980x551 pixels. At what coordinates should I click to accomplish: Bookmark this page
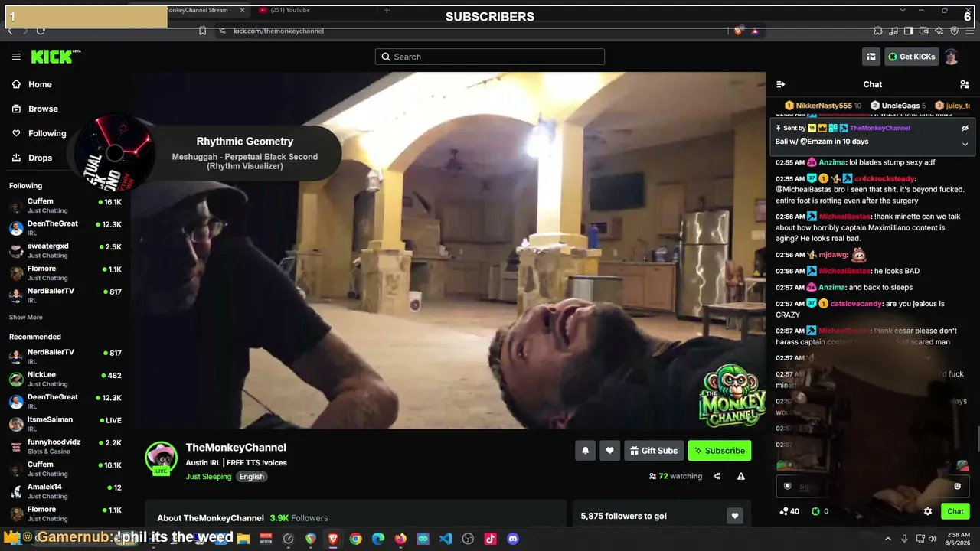pyautogui.click(x=202, y=31)
